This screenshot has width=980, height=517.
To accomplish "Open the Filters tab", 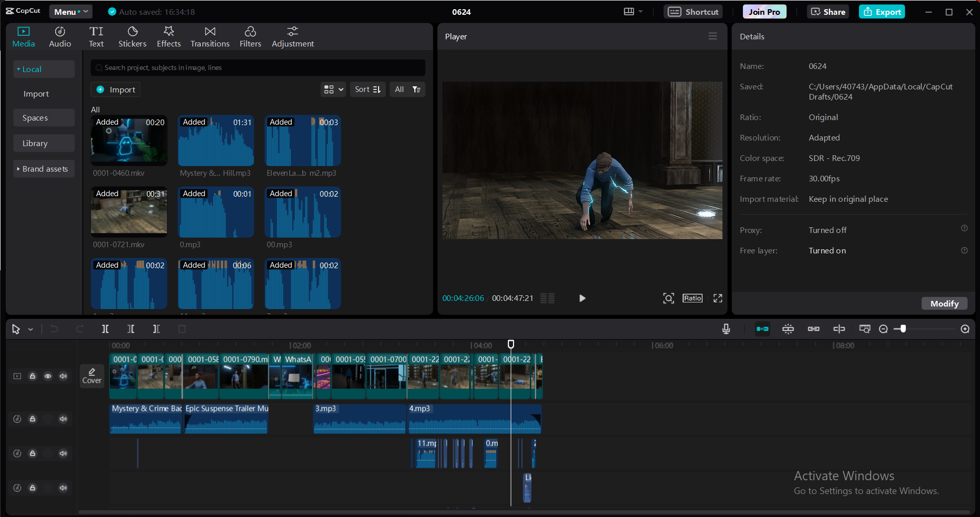I will coord(250,37).
